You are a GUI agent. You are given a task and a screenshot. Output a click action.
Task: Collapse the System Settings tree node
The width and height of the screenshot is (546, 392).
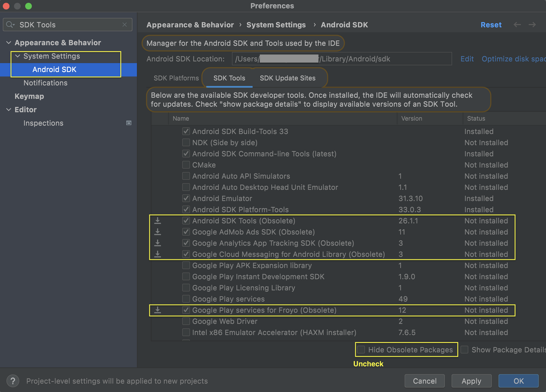point(17,56)
